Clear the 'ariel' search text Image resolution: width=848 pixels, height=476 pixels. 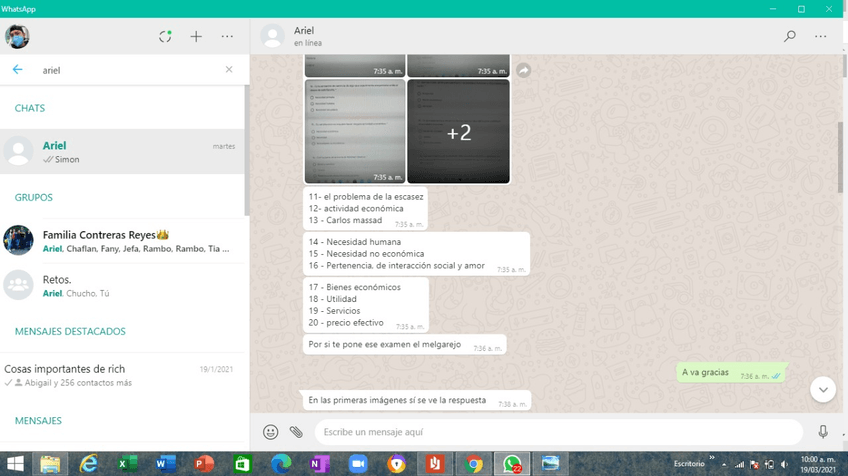click(x=229, y=70)
